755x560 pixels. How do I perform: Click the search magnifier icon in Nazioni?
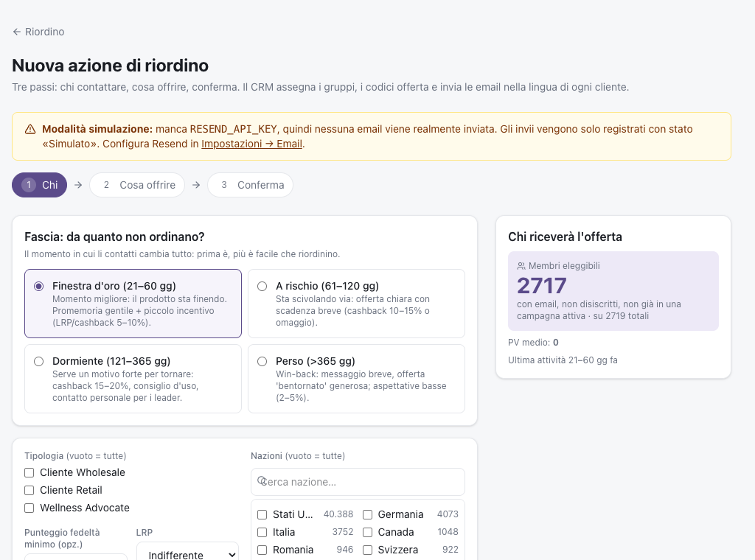(262, 480)
